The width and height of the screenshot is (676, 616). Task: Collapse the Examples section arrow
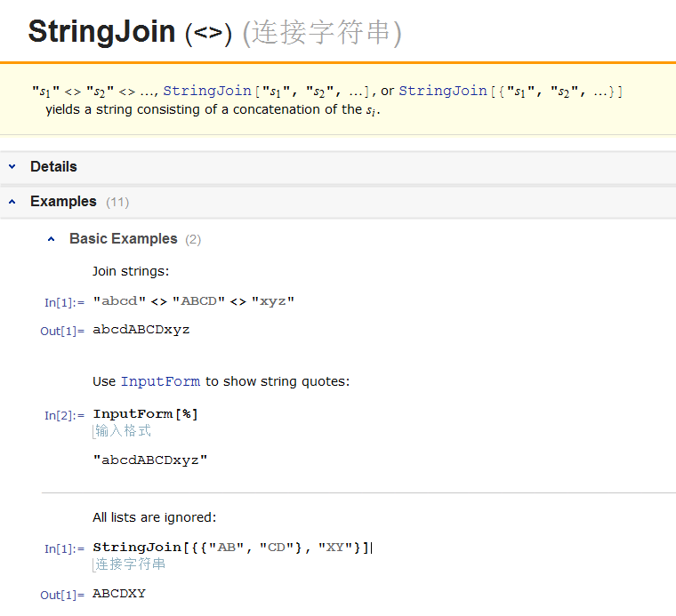pyautogui.click(x=12, y=202)
